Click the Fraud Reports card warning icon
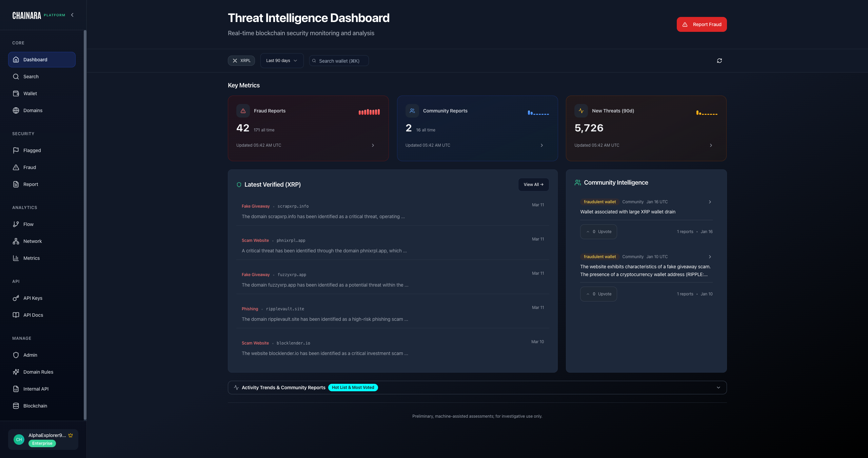This screenshot has height=458, width=868. [243, 111]
